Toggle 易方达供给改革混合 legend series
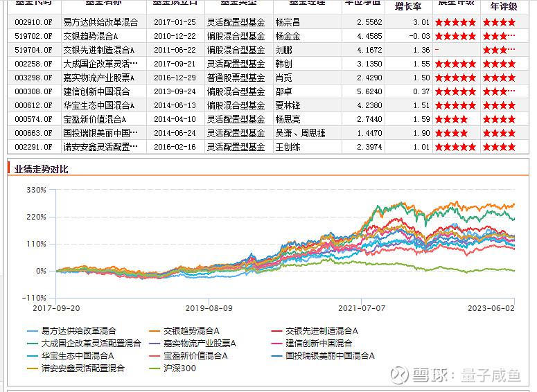The image size is (537, 392). (x=72, y=331)
